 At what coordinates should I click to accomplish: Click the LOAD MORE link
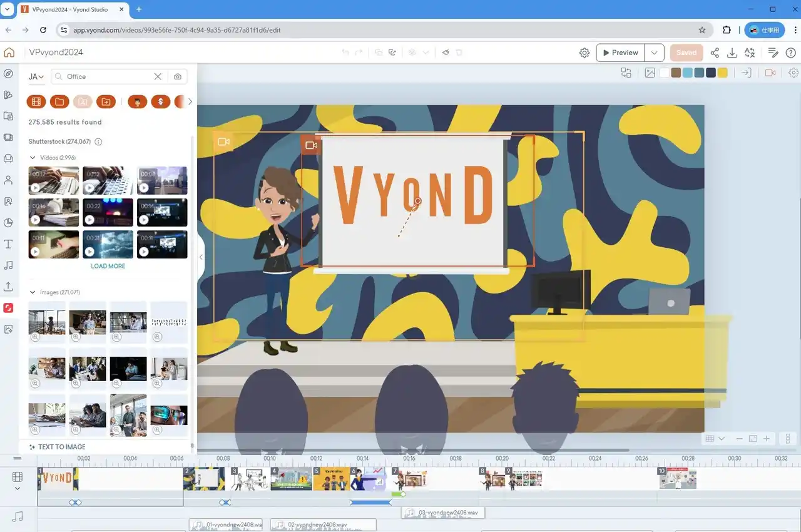coord(108,266)
